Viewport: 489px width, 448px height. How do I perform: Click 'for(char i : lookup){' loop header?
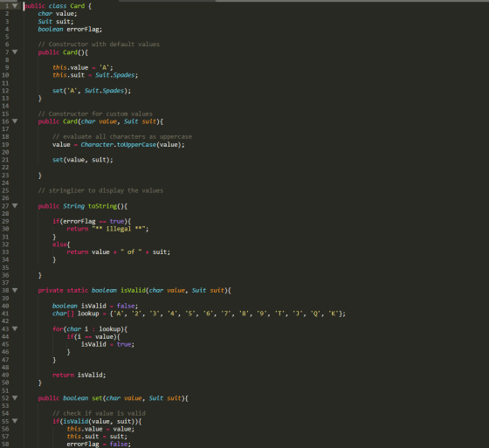(x=90, y=329)
